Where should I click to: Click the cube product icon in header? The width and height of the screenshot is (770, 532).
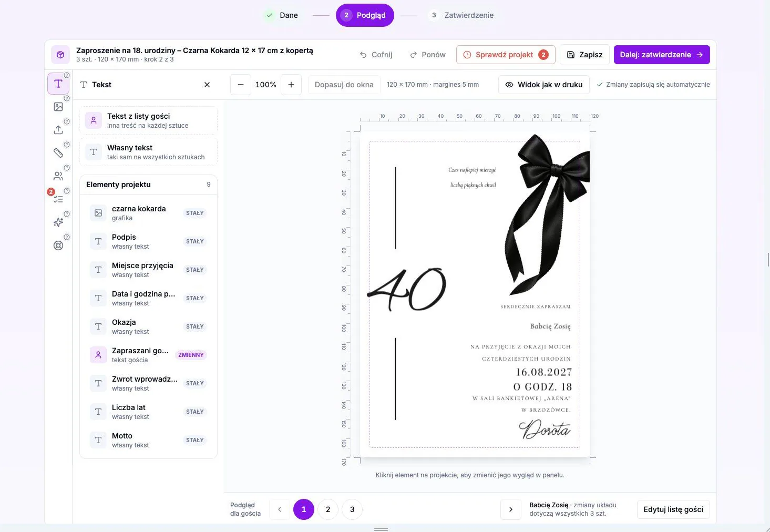(x=60, y=55)
